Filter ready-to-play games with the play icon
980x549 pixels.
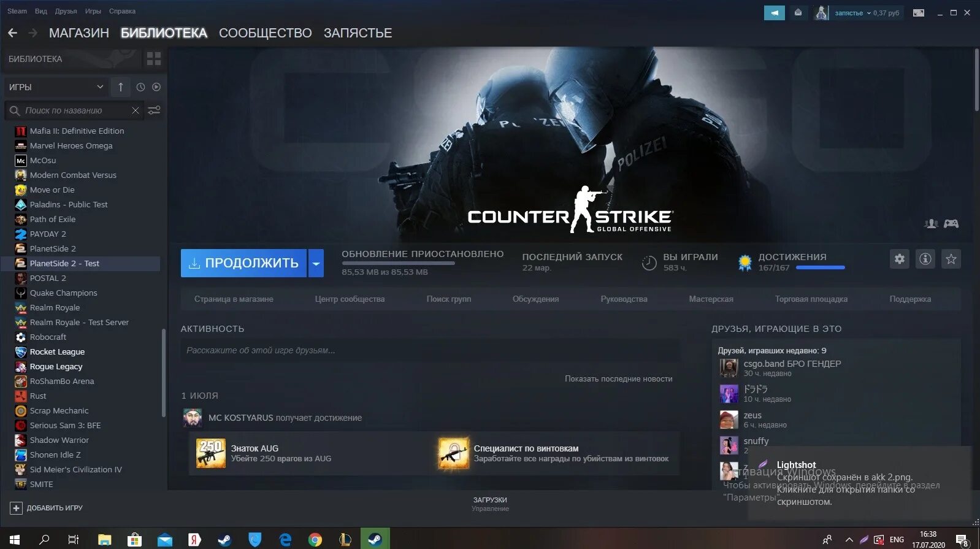(156, 87)
